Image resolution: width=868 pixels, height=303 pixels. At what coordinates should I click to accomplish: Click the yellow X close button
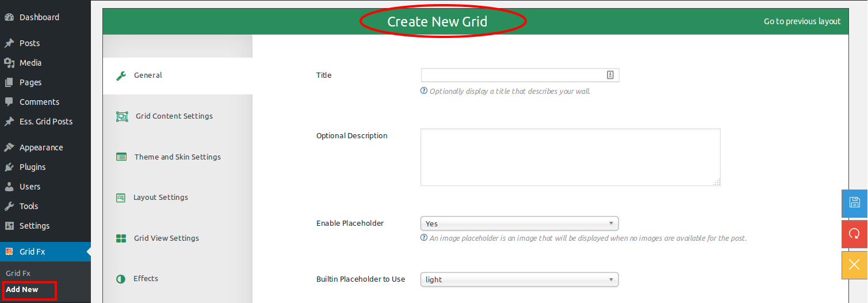854,265
